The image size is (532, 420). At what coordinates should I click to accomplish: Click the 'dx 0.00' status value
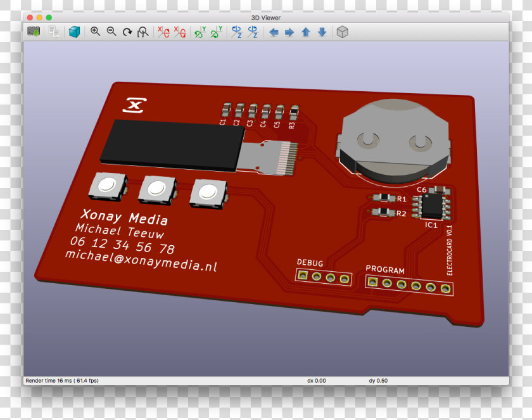317,381
